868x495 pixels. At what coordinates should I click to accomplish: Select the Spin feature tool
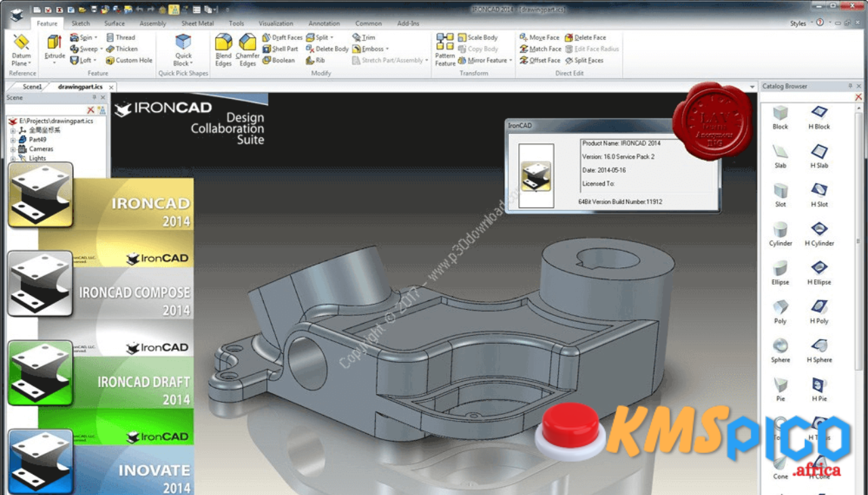coord(83,37)
